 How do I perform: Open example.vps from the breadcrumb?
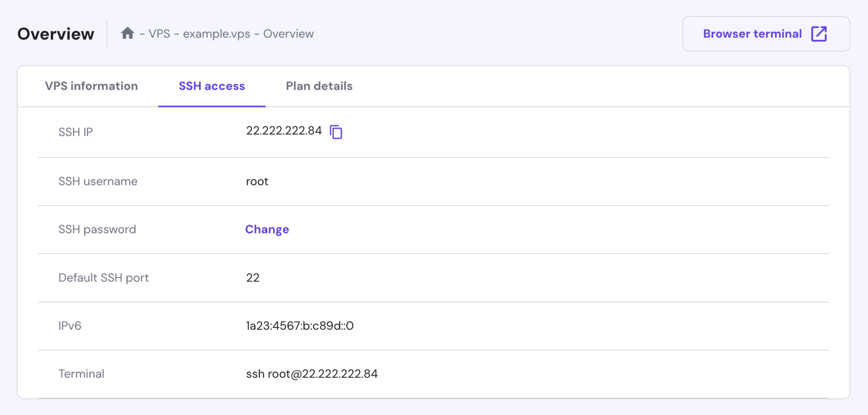(216, 33)
